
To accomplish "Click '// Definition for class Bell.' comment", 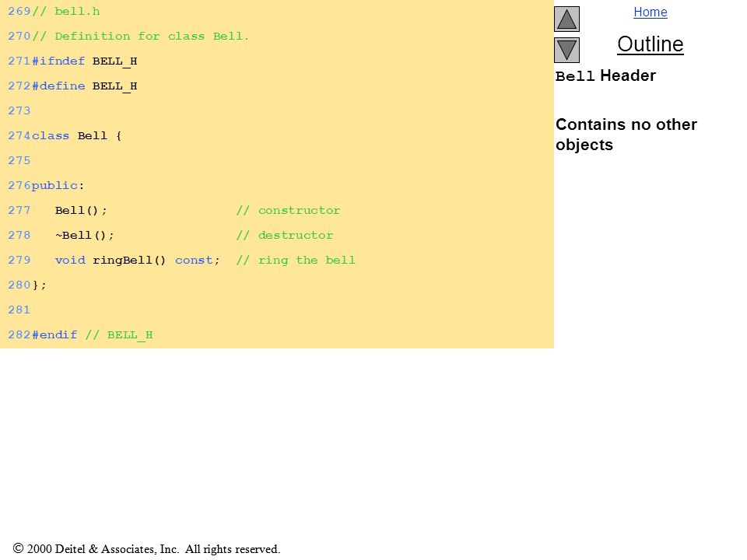I will 140,37.
